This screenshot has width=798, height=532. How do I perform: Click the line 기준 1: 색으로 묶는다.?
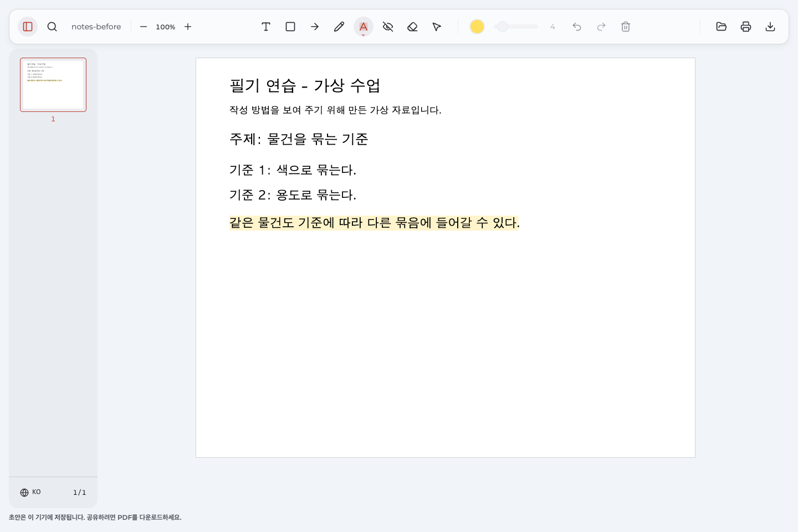coord(293,170)
